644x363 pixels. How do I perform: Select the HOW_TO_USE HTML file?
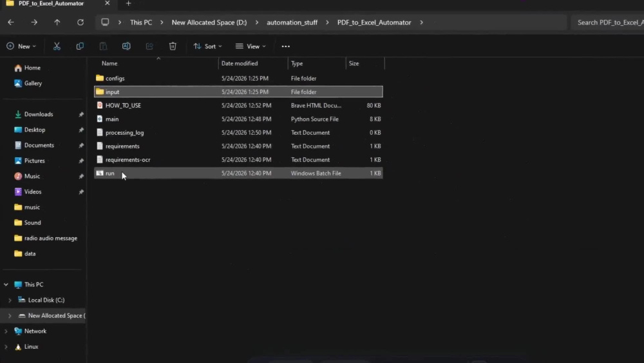click(x=238, y=105)
